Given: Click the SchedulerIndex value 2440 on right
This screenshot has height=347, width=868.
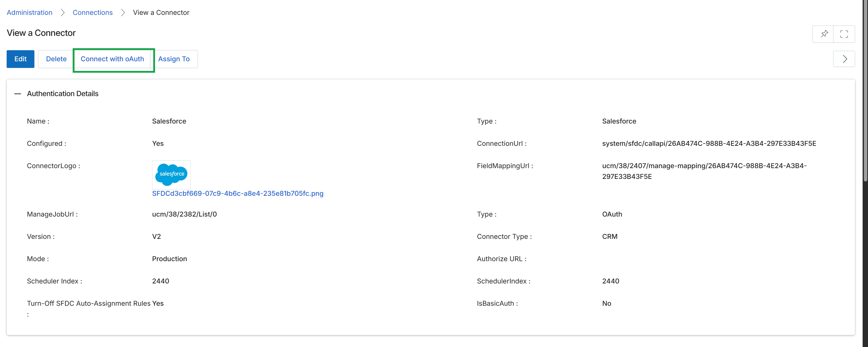Looking at the screenshot, I should click(610, 281).
